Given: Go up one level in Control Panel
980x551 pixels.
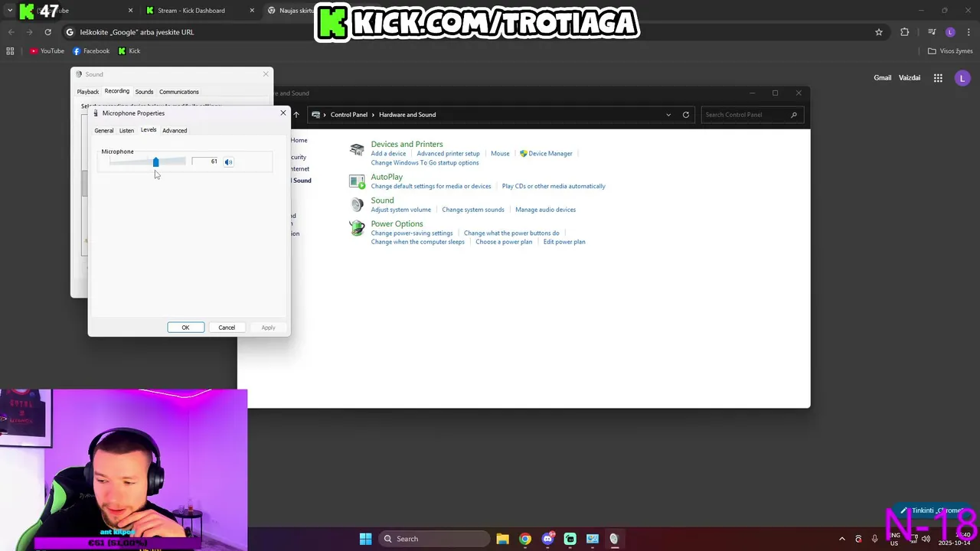Looking at the screenshot, I should [x=296, y=115].
